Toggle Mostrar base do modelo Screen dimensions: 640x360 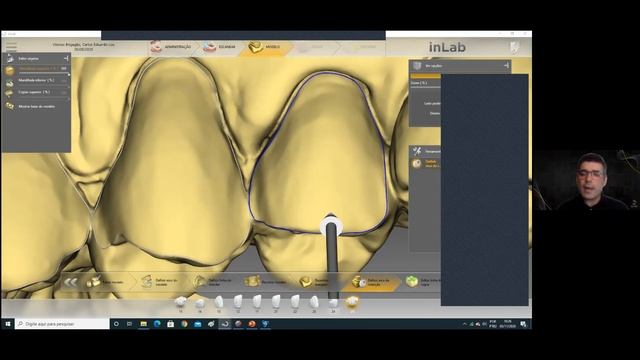30,107
